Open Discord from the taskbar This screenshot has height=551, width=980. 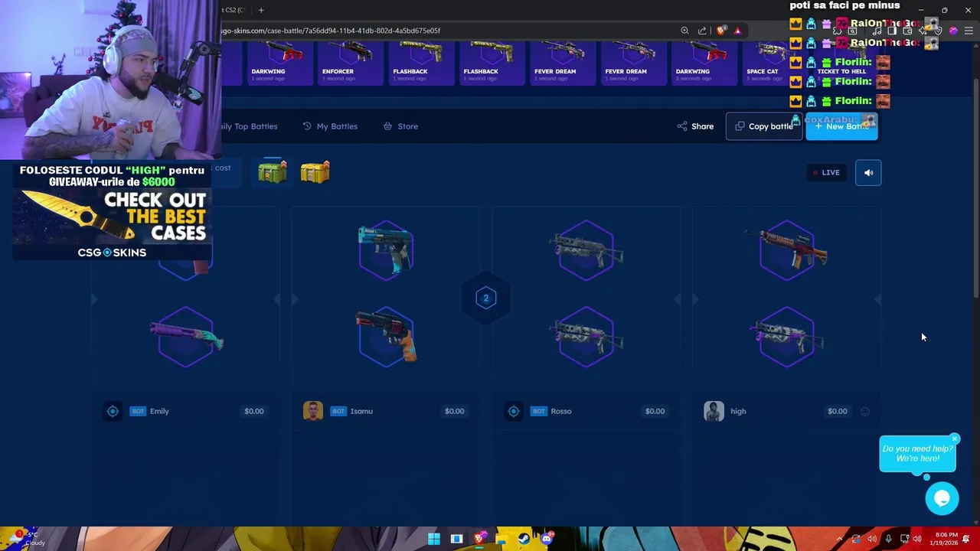[546, 539]
